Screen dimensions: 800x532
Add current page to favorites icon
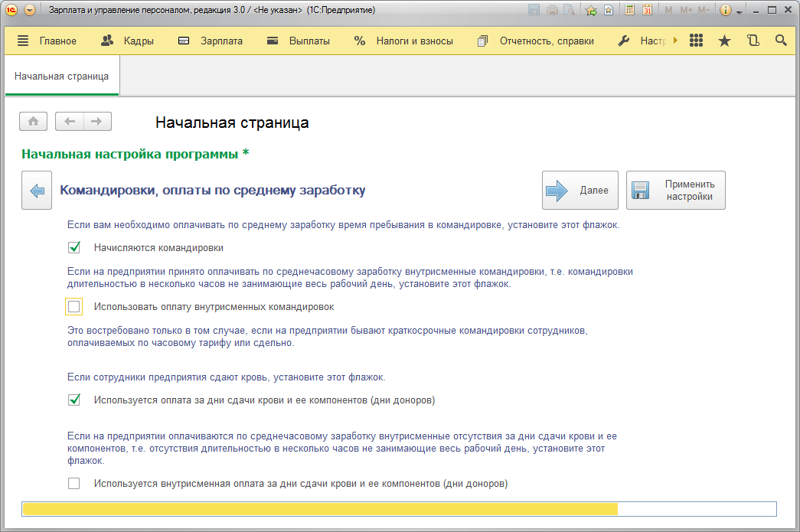pos(591,10)
